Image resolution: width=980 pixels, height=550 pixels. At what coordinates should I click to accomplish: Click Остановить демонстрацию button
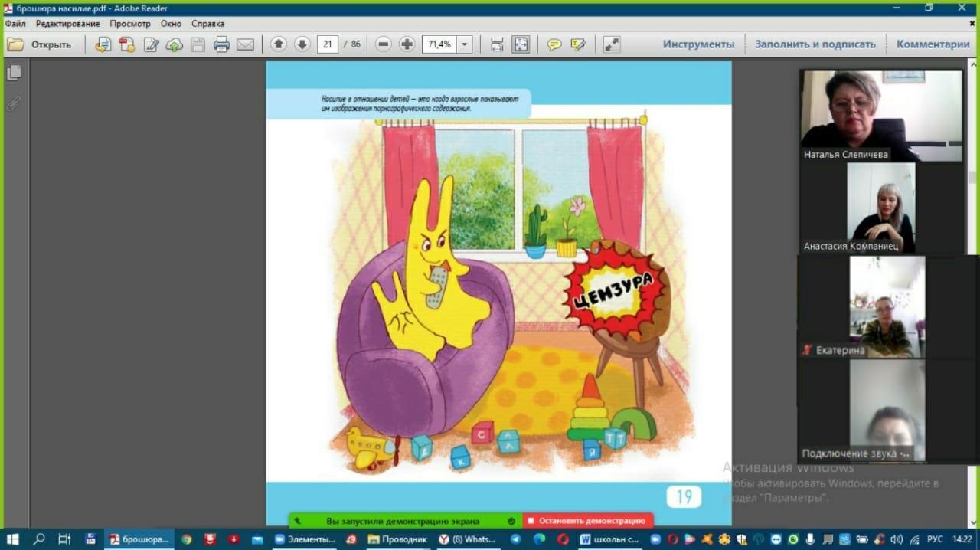(x=587, y=521)
